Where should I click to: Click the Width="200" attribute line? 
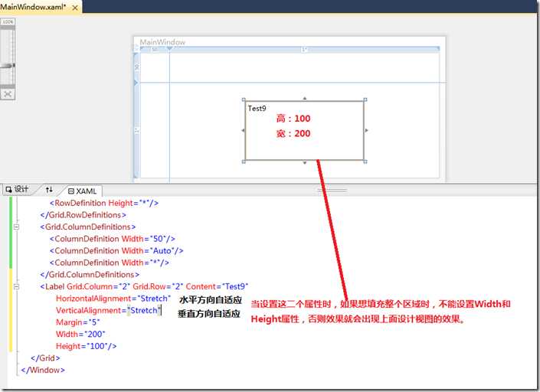coord(80,334)
